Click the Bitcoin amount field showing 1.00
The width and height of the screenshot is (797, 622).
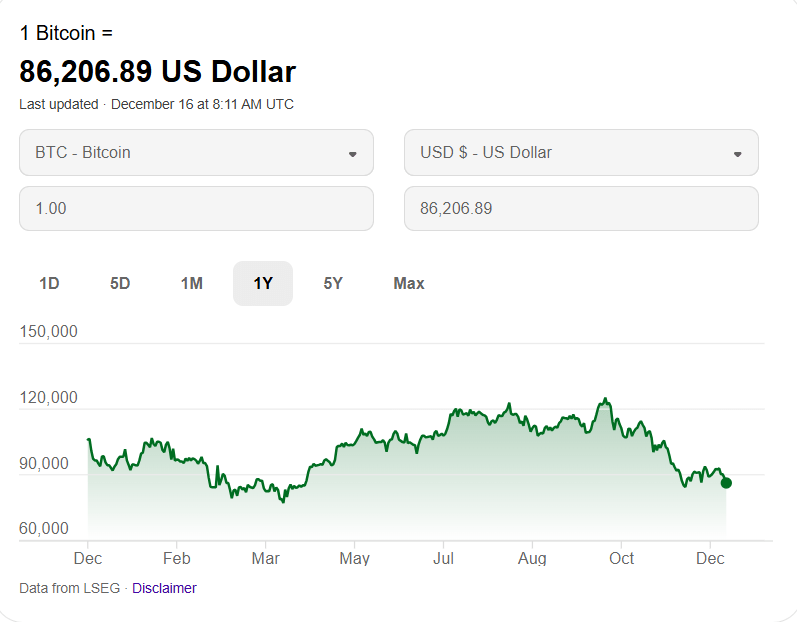coord(195,209)
